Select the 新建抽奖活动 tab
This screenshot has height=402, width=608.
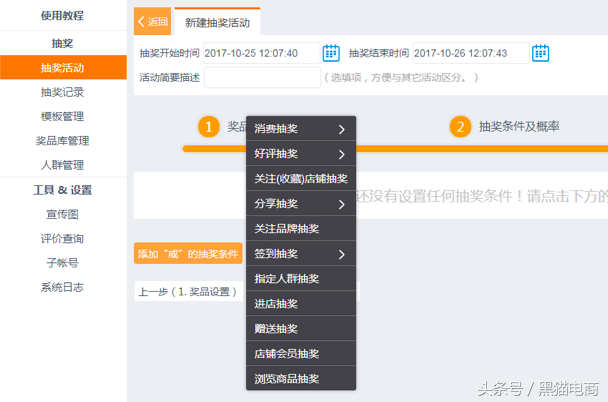point(217,22)
